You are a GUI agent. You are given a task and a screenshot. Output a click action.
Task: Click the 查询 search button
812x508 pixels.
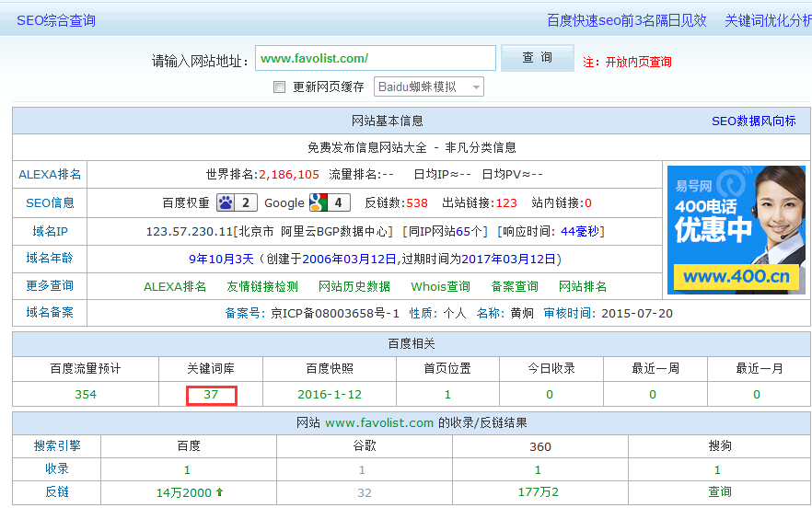pos(537,58)
